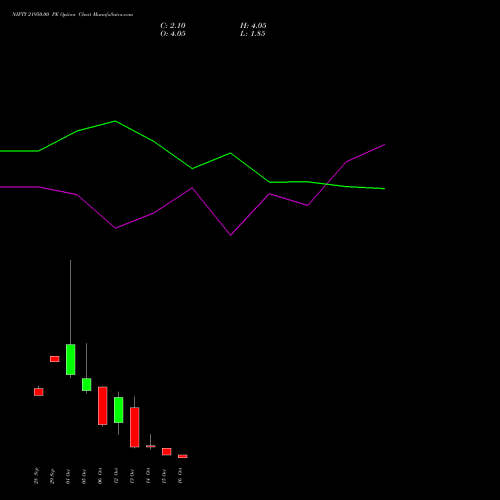This screenshot has height=500, width=500.
Task: Select the 05 Oct date label
Action: click(84, 476)
